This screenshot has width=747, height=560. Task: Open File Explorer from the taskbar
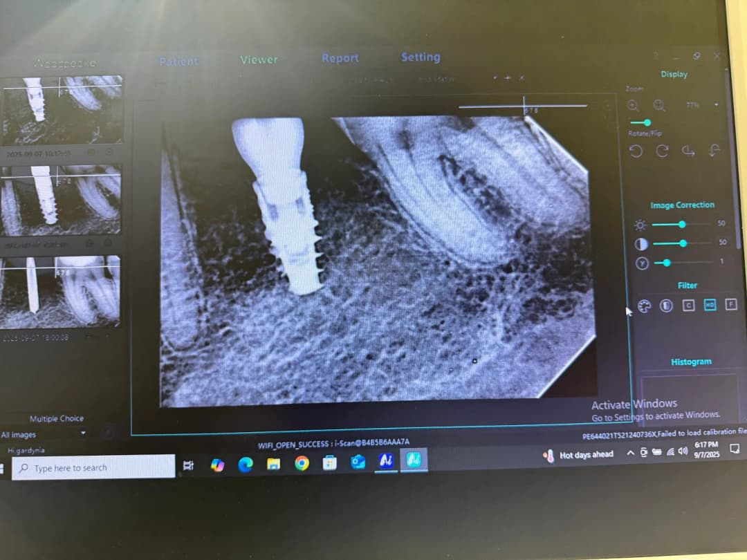coord(273,464)
